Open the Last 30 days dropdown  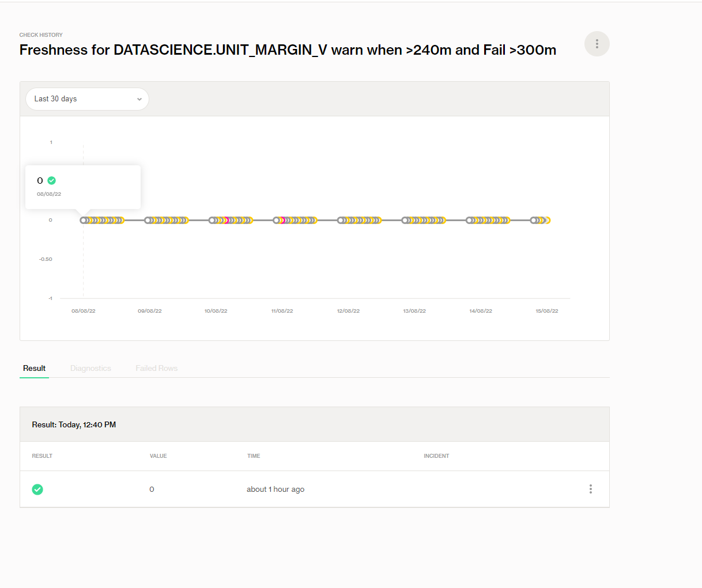click(x=86, y=98)
